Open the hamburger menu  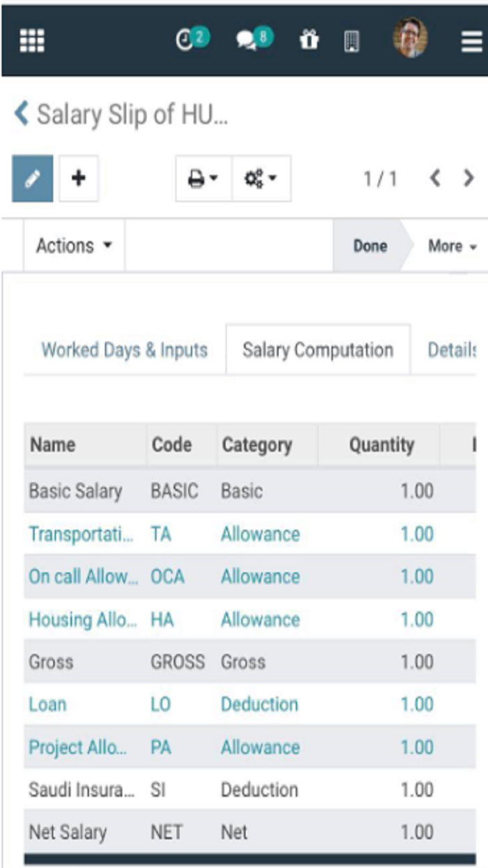472,42
